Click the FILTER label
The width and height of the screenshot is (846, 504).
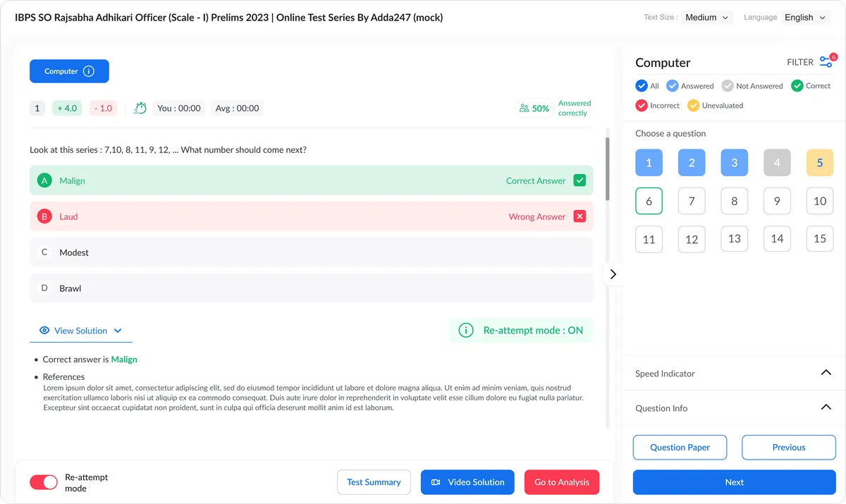800,62
